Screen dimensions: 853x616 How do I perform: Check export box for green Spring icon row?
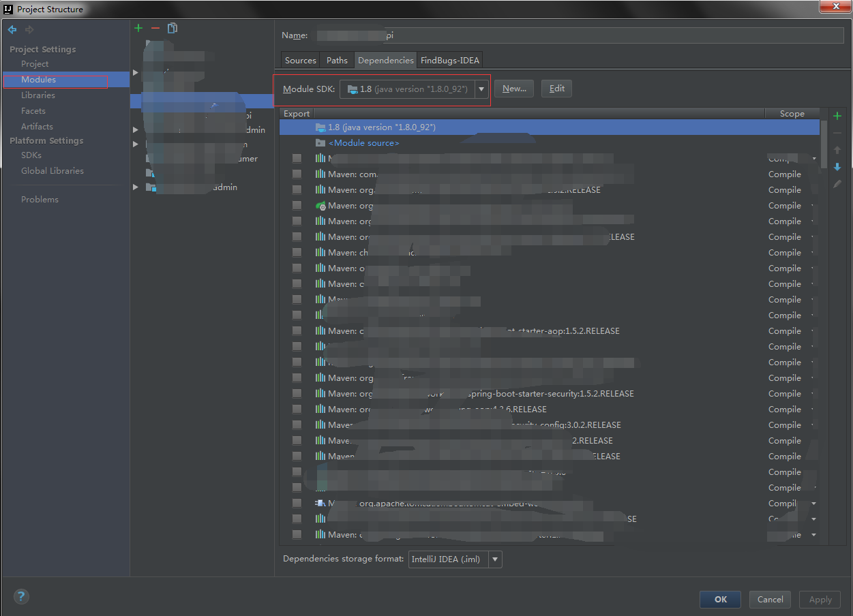297,206
